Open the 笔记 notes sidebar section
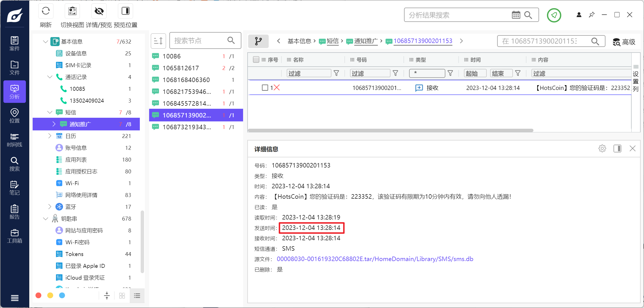 click(15, 188)
